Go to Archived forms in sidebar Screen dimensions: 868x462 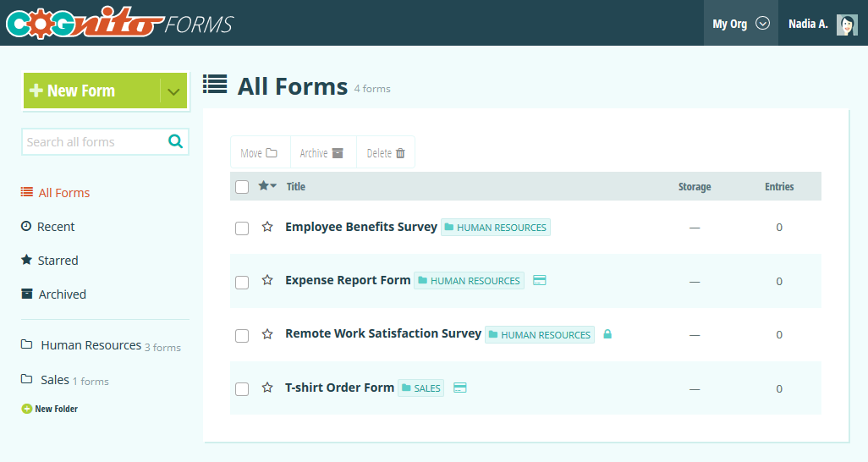[62, 294]
